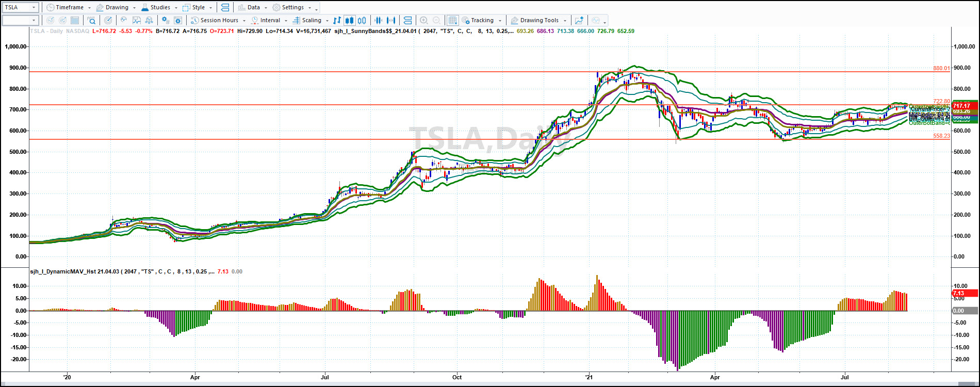
Task: Open the Data menu
Action: click(253, 7)
